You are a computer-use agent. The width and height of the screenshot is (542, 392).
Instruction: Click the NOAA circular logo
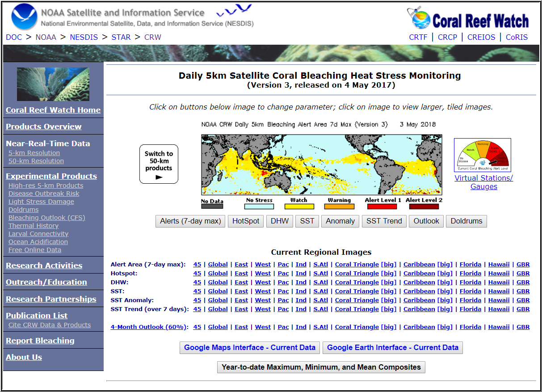point(25,17)
